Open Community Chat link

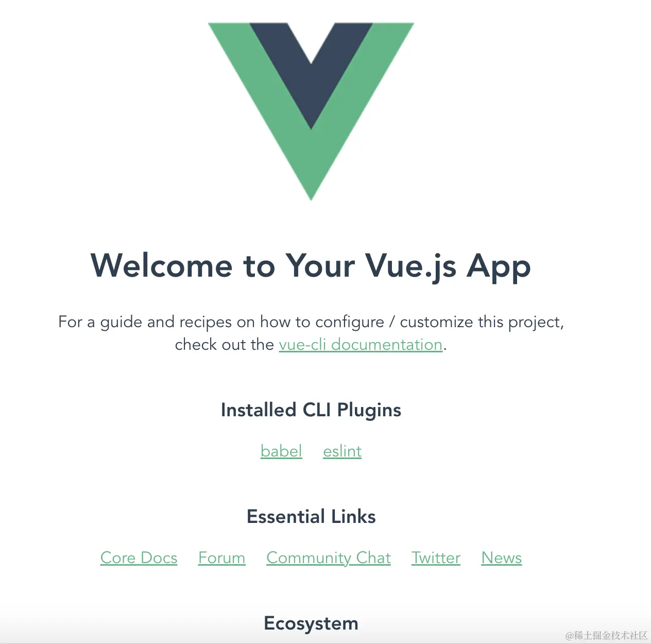[x=329, y=557]
